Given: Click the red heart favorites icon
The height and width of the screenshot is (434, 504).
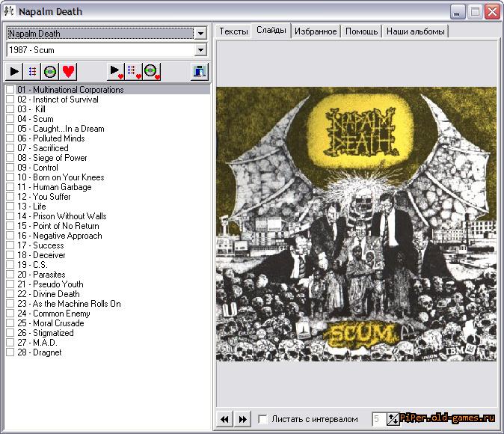Looking at the screenshot, I should tap(68, 71).
